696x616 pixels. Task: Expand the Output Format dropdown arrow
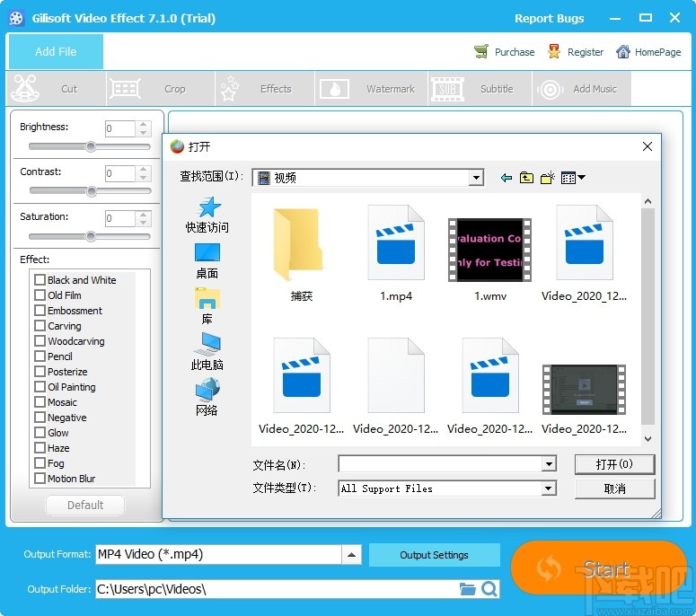coord(351,555)
